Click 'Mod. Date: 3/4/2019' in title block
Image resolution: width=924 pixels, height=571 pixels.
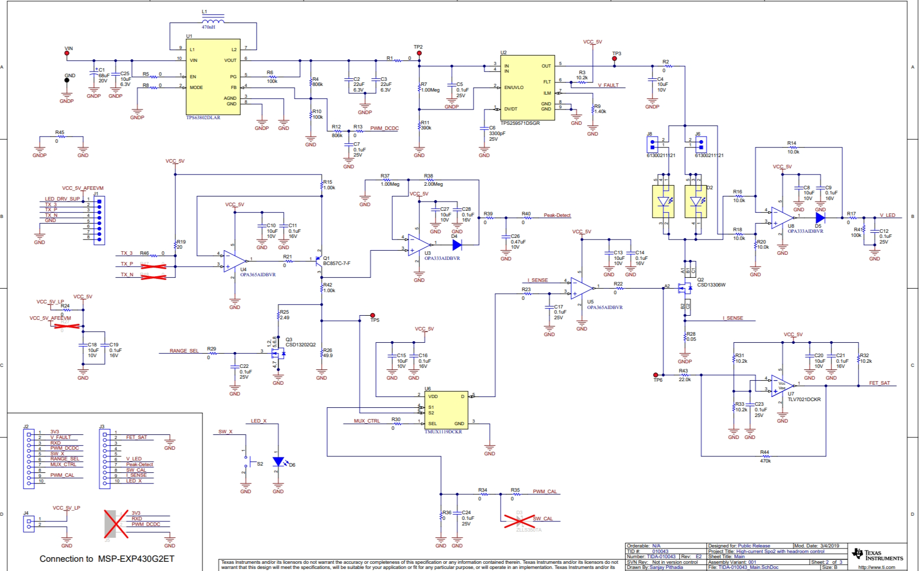pyautogui.click(x=817, y=546)
